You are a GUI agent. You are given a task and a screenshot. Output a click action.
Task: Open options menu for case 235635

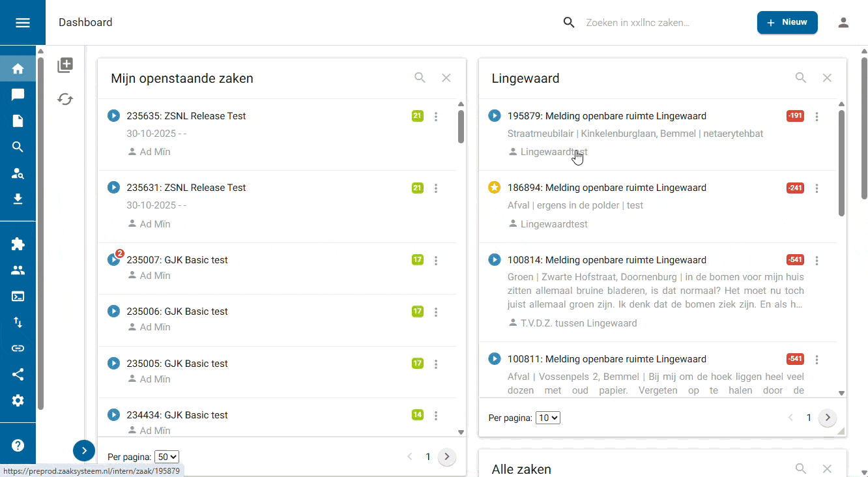pyautogui.click(x=436, y=117)
